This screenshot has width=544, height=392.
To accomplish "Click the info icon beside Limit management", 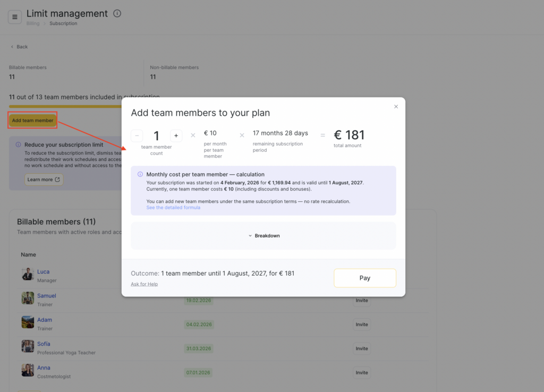I will pyautogui.click(x=117, y=13).
